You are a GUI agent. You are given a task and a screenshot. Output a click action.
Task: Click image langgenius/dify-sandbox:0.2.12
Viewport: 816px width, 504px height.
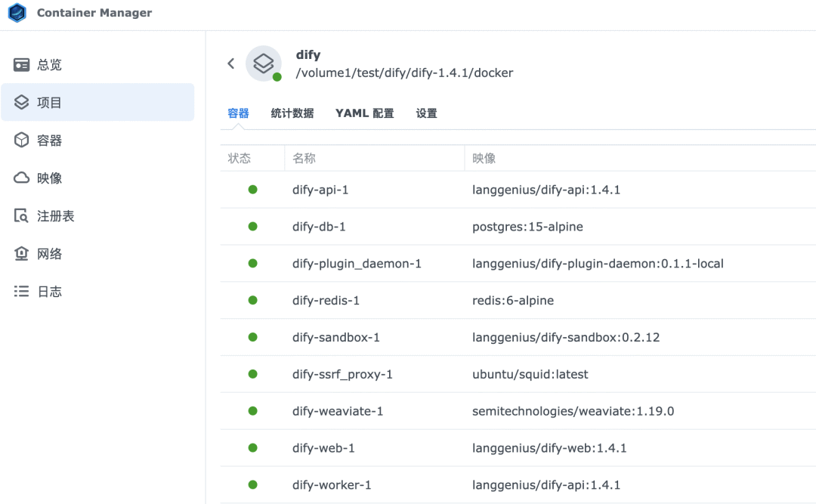click(566, 338)
